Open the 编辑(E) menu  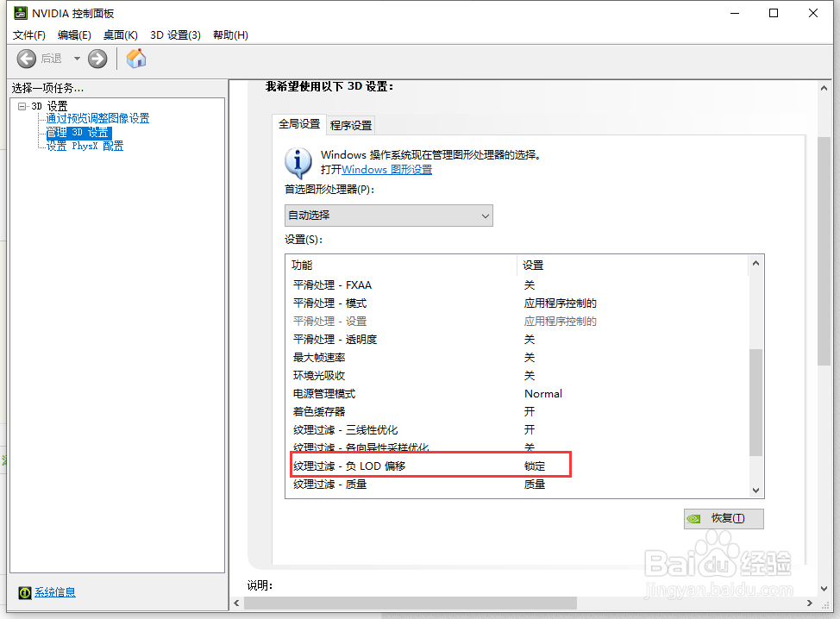74,34
